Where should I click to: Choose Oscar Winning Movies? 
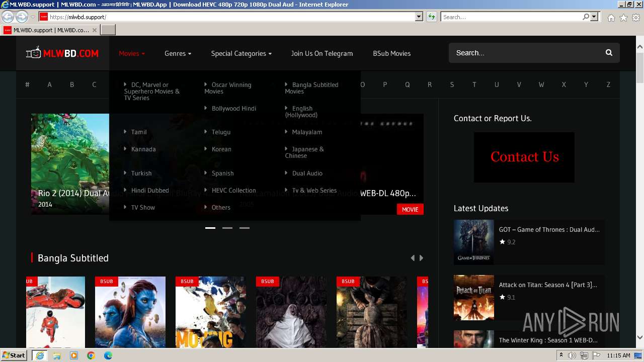pyautogui.click(x=228, y=88)
